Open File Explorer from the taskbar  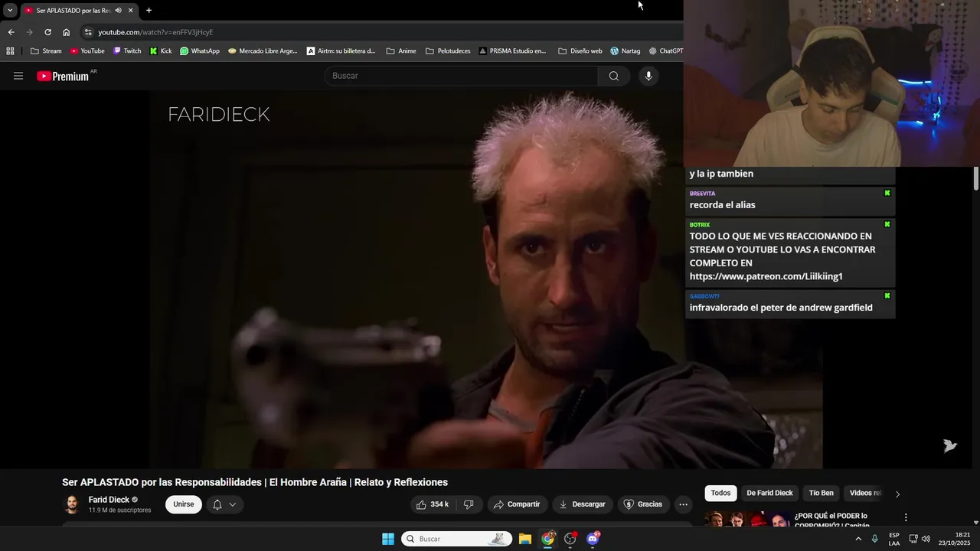[525, 539]
